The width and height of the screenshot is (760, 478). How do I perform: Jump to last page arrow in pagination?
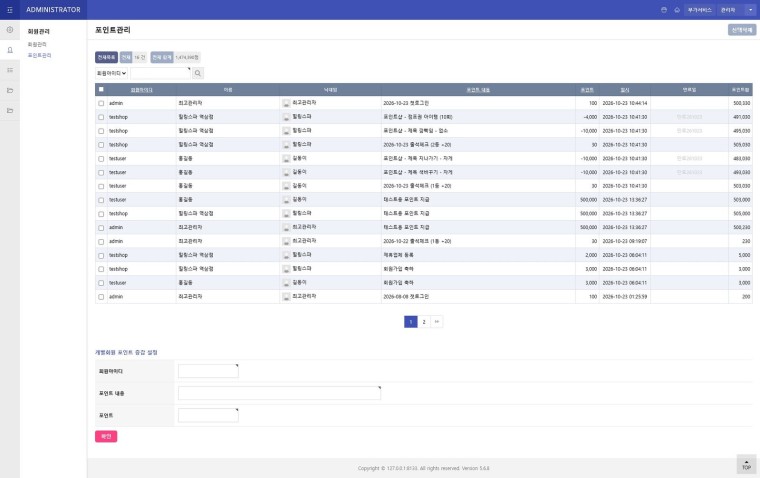click(437, 322)
